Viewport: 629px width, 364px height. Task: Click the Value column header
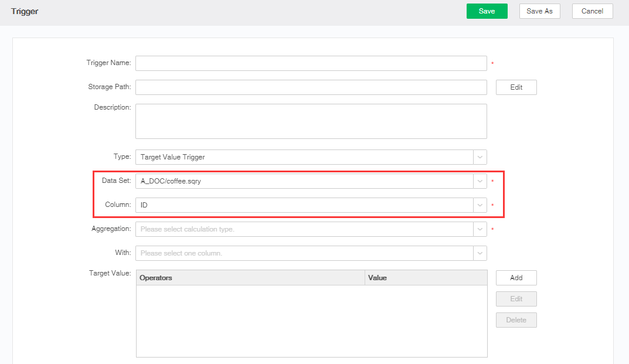[426, 278]
